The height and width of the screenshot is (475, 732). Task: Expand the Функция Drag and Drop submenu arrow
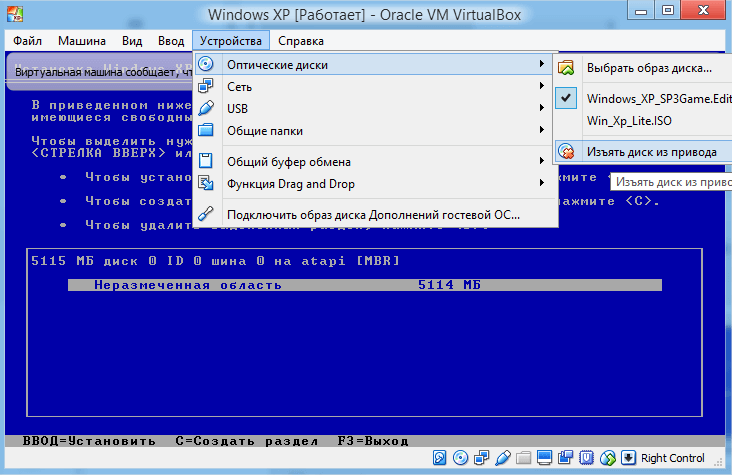coord(542,183)
